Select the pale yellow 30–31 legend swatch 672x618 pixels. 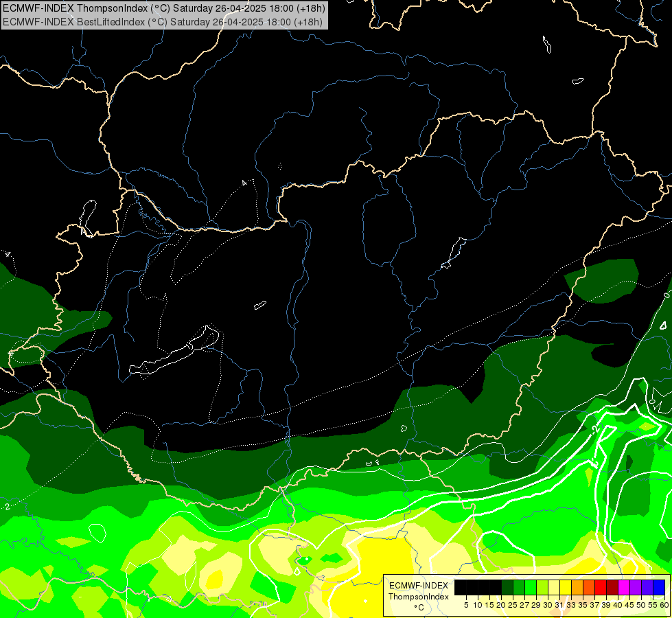click(x=554, y=587)
